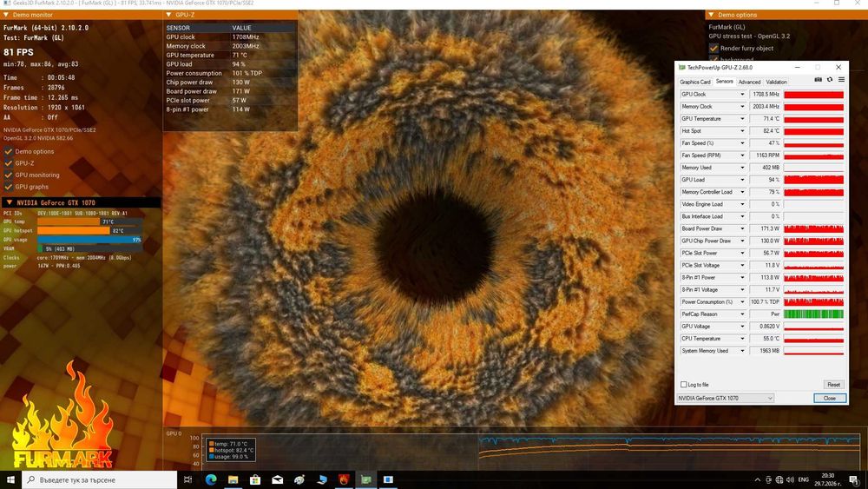
Task: Click the Close button in GPU-Z
Action: click(829, 398)
